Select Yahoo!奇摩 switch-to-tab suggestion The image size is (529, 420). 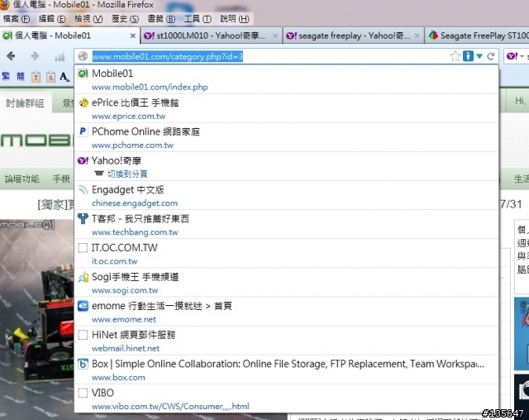coord(286,167)
